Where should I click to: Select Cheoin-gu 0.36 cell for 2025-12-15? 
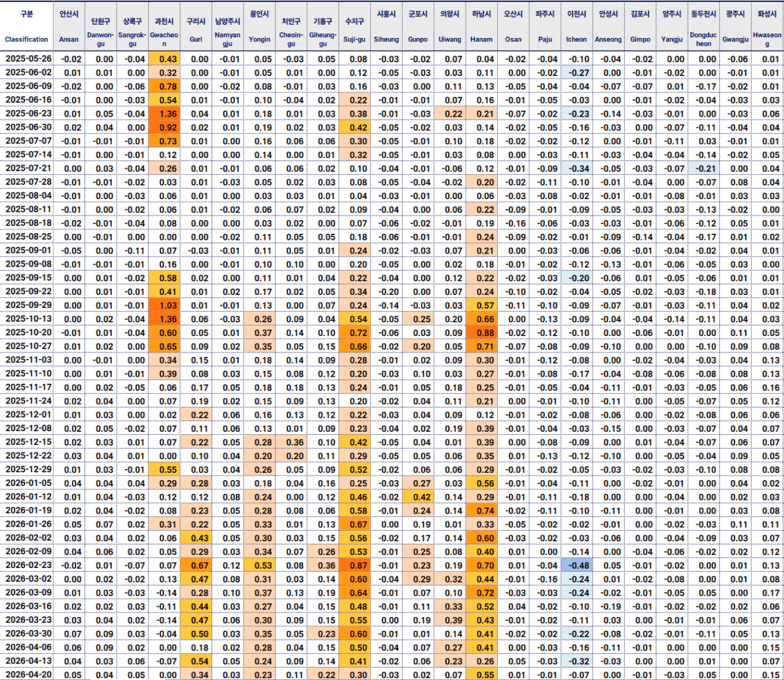click(x=291, y=442)
